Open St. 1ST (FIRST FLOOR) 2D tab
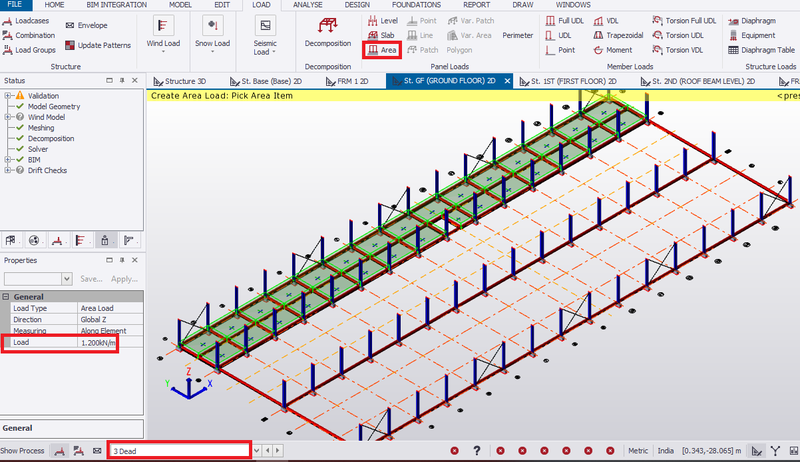 pos(568,81)
